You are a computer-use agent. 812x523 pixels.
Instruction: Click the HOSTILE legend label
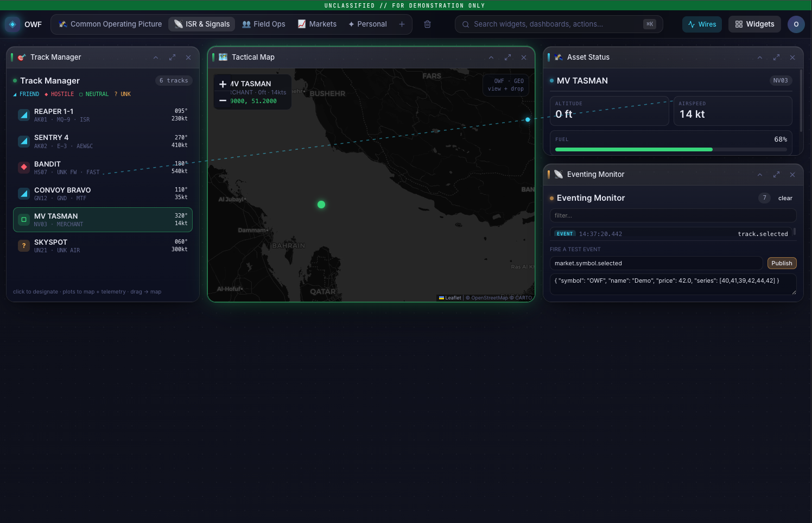tap(62, 94)
